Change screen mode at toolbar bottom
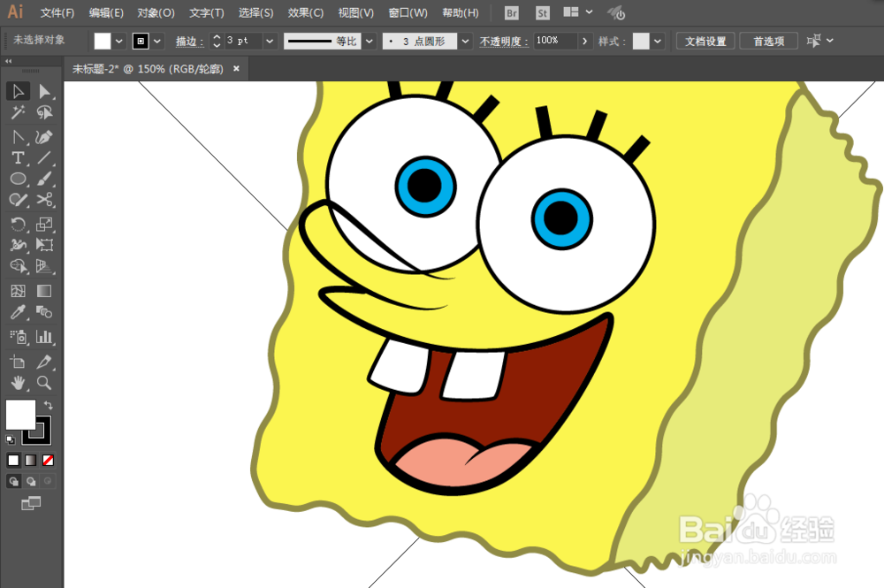Viewport: 884px width, 588px height. pos(31,503)
